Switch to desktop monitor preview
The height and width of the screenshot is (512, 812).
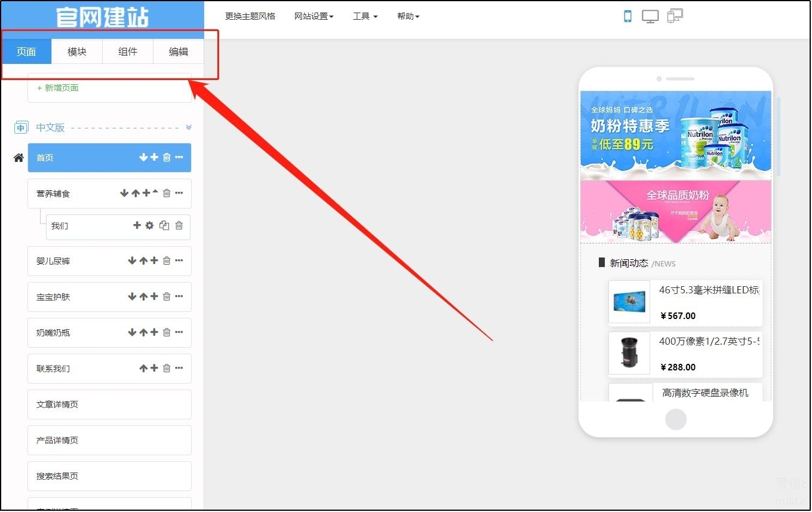(650, 17)
